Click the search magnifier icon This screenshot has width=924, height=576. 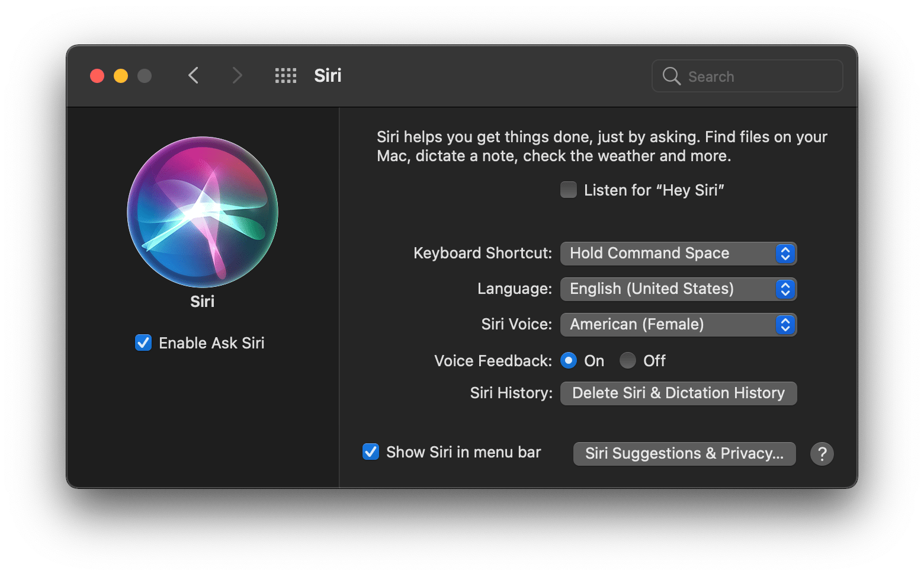pos(670,76)
